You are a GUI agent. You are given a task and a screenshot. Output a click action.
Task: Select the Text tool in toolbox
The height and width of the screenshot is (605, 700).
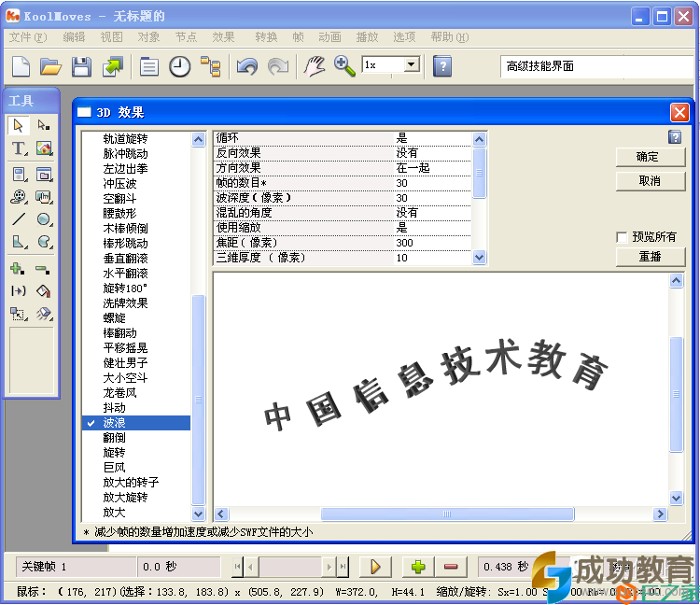click(x=19, y=148)
